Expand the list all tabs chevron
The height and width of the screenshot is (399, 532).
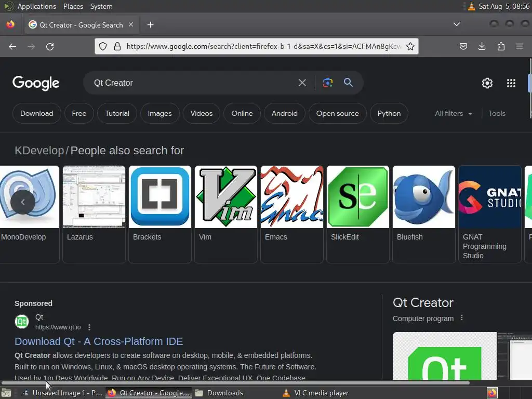[x=457, y=24]
